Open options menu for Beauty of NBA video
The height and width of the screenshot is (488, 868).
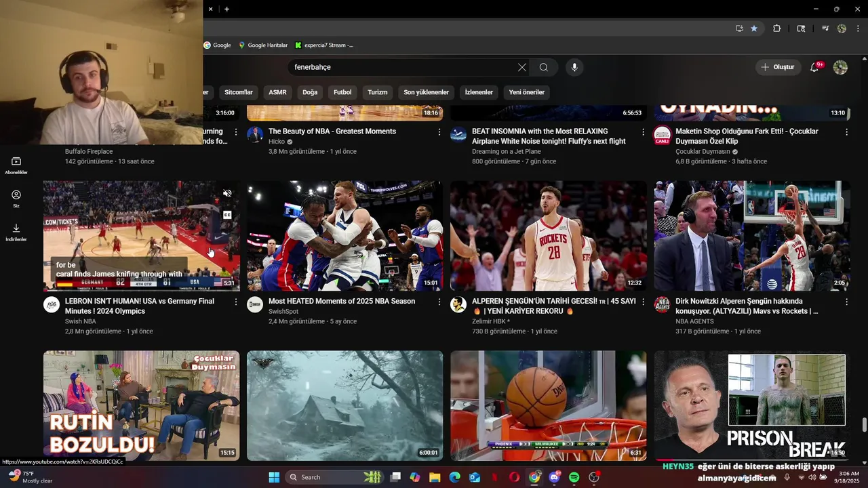(439, 131)
